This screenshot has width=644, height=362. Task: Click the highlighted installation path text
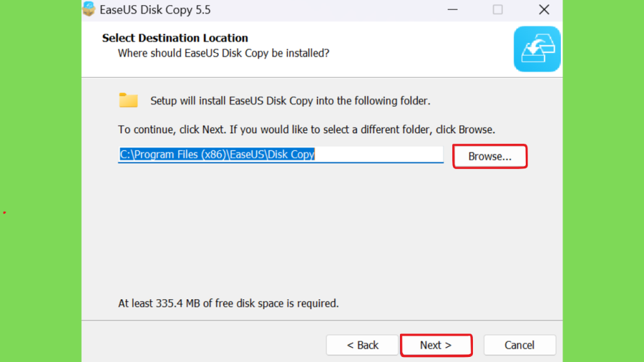click(x=217, y=155)
